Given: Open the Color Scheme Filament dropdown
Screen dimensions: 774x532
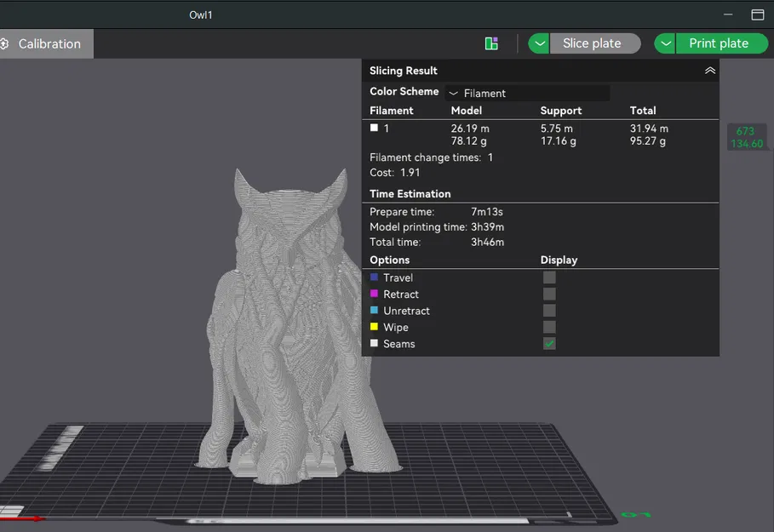Looking at the screenshot, I should tap(526, 92).
